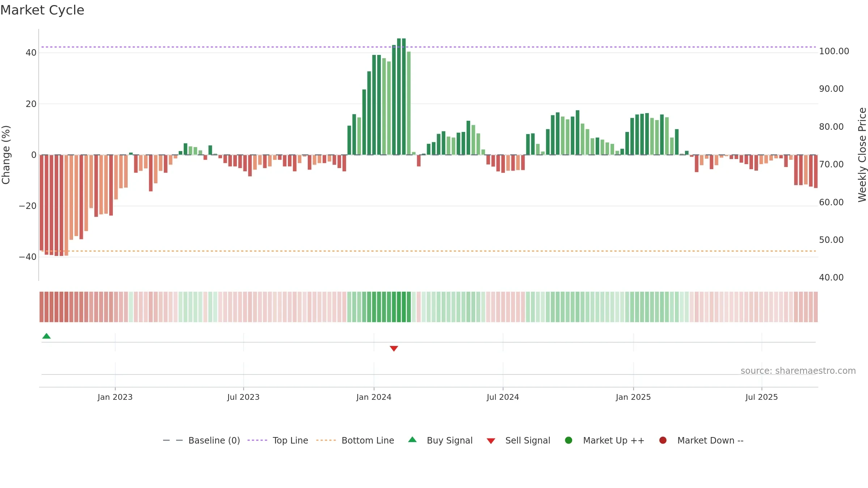Screen dimensions: 868x488
Task: Click the Jan 2025 x-axis label
Action: [x=633, y=397]
